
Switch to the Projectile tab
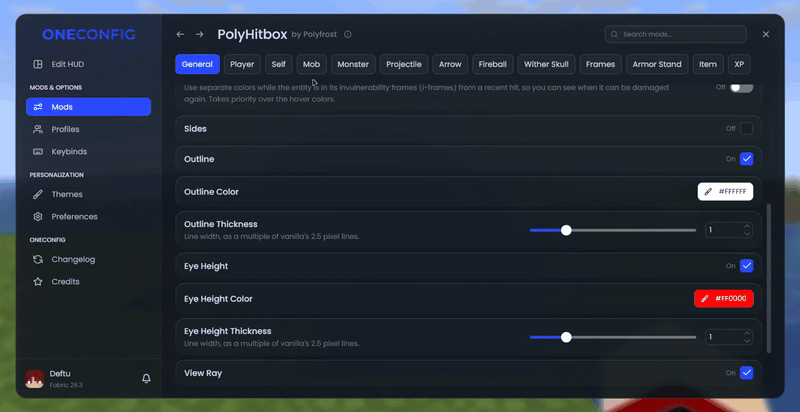404,64
